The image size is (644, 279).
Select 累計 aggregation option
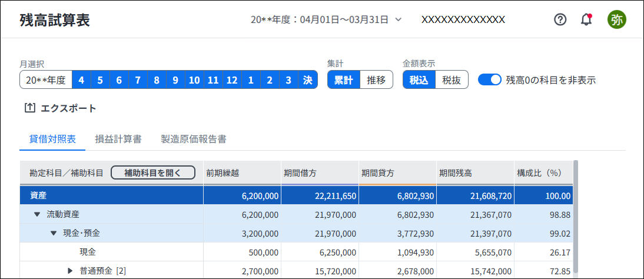[x=343, y=80]
